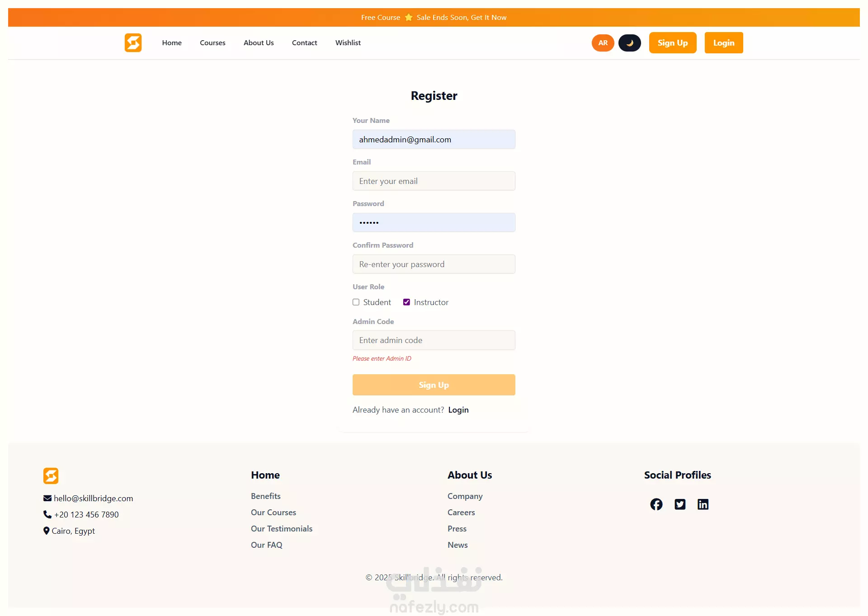Open Our FAQ footer link
Screen dimensions: 868x616
point(266,545)
